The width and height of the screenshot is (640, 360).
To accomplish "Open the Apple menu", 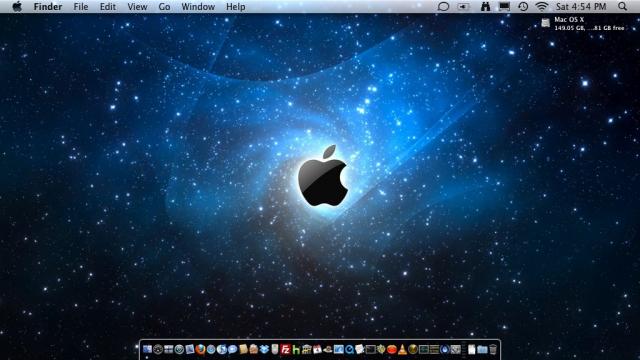I will tap(17, 7).
